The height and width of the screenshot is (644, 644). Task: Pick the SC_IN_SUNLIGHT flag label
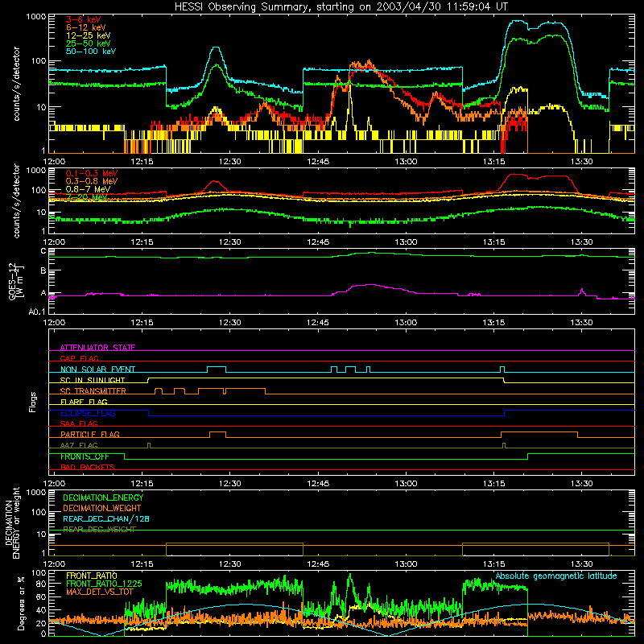coord(93,380)
